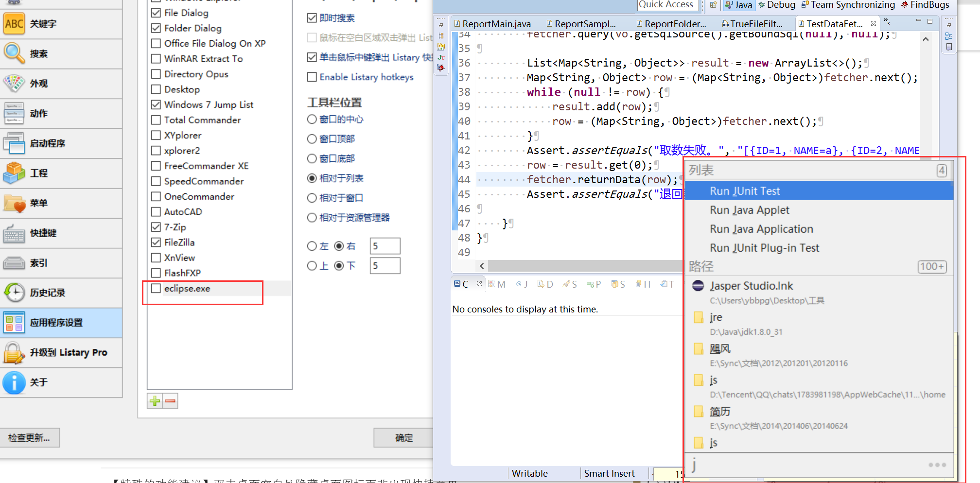The image size is (980, 483).
Task: Open the 工程 projects settings section
Action: [x=61, y=173]
